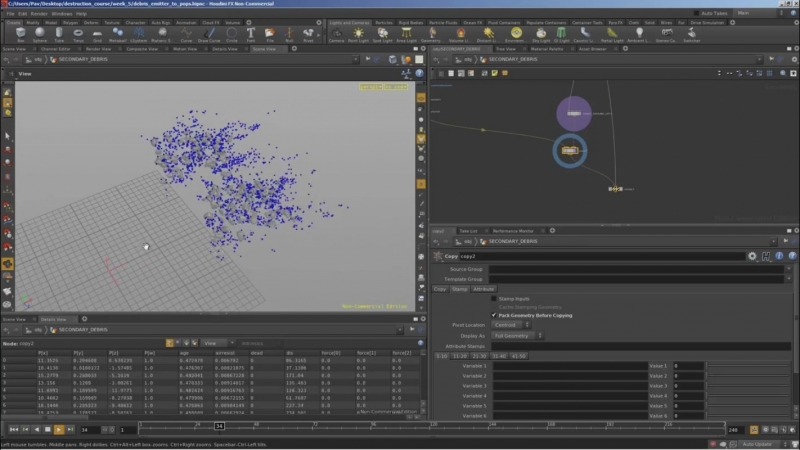The width and height of the screenshot is (800, 450).
Task: Open the parameter help question mark icon
Action: [x=792, y=256]
